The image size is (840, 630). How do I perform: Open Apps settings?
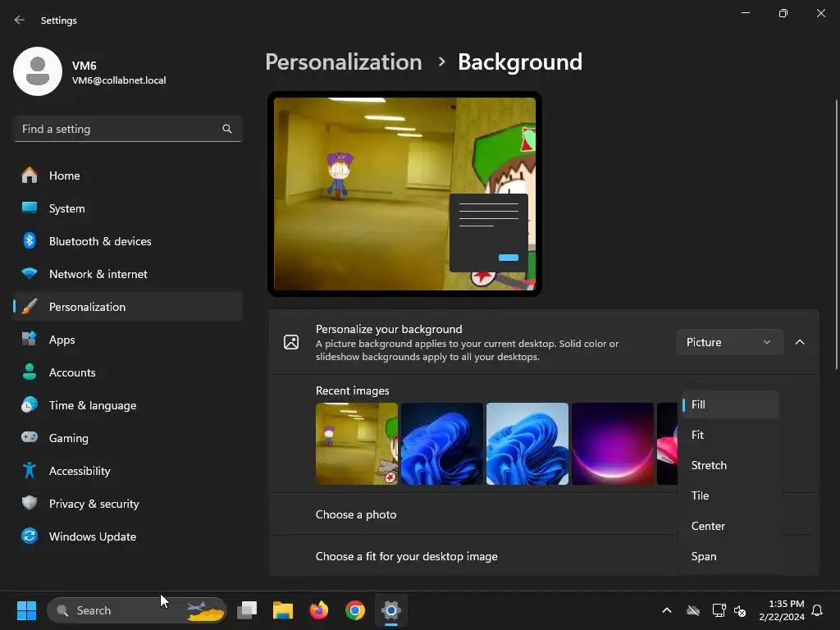pos(127,340)
